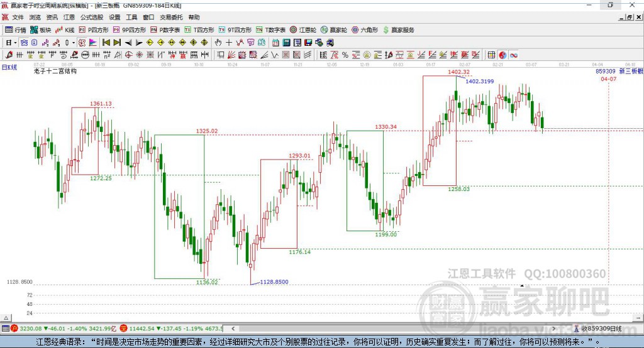Step chart right with black arrow
644x348 pixels.
coord(139,43)
